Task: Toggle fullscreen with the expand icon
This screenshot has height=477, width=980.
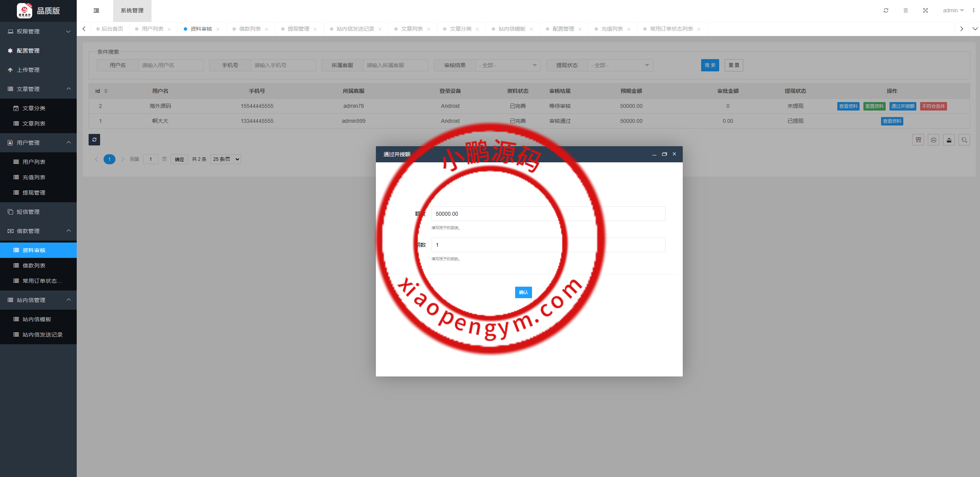Action: (926, 10)
